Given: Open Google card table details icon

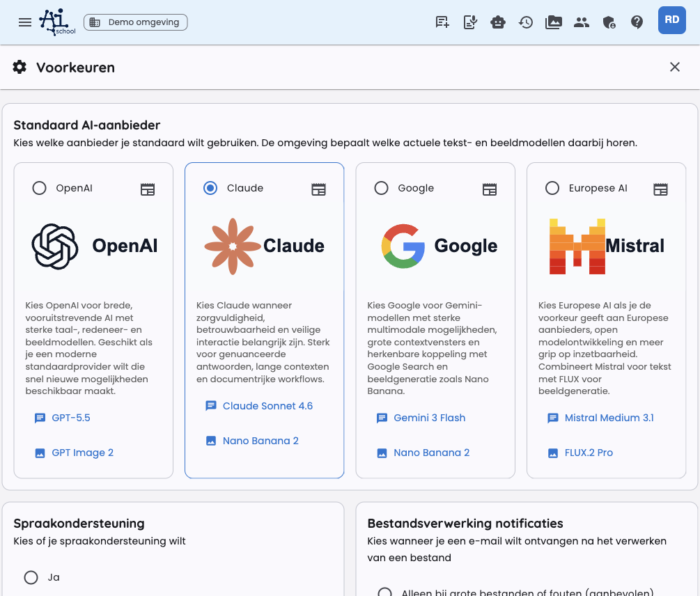Looking at the screenshot, I should [490, 189].
